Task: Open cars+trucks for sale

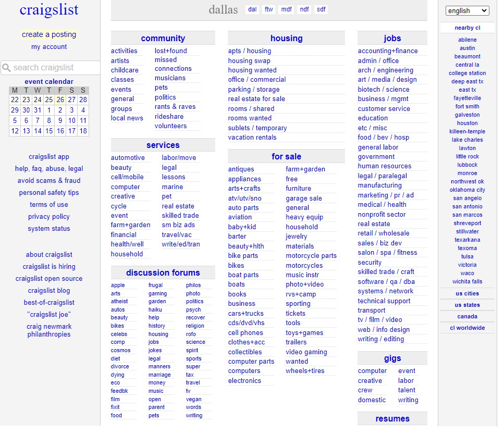Action: (x=245, y=313)
